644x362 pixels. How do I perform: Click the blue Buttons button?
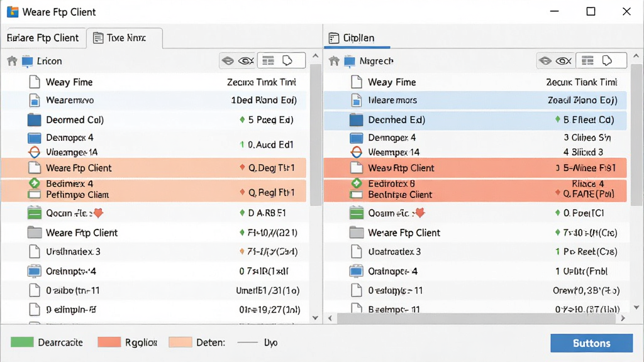(591, 343)
